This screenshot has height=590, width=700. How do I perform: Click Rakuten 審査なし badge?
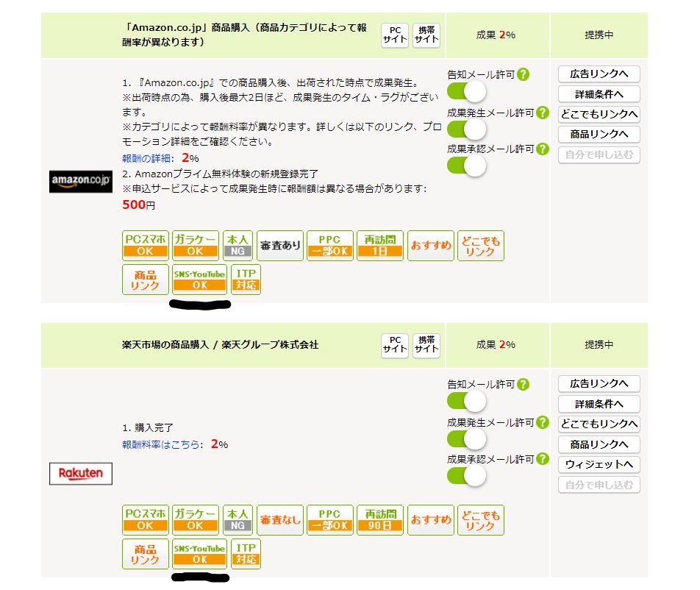(x=280, y=520)
